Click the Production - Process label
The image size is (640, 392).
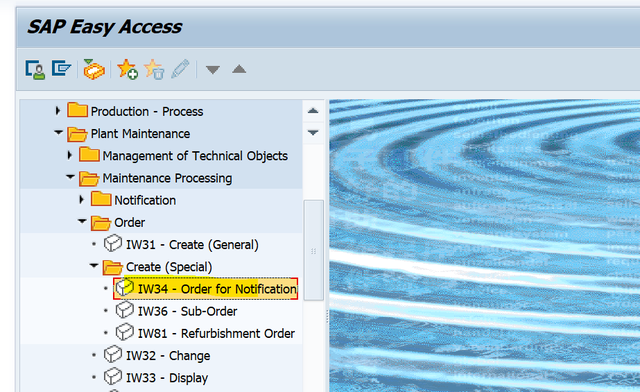[147, 111]
